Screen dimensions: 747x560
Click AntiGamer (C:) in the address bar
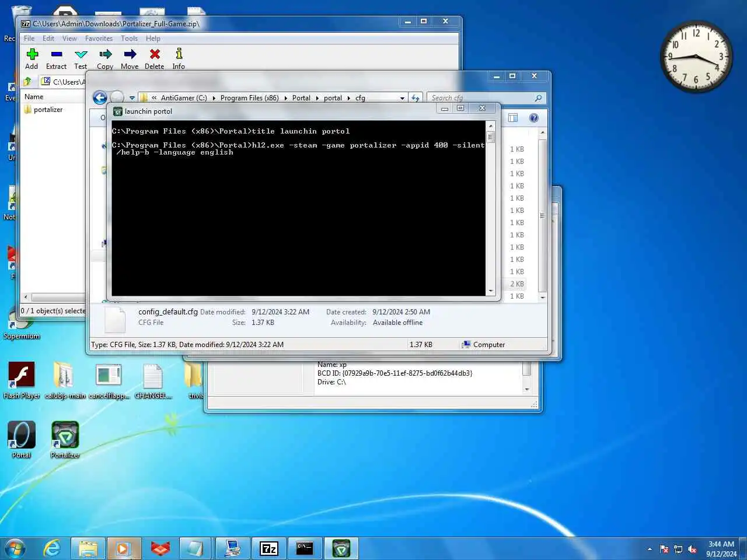pyautogui.click(x=184, y=98)
